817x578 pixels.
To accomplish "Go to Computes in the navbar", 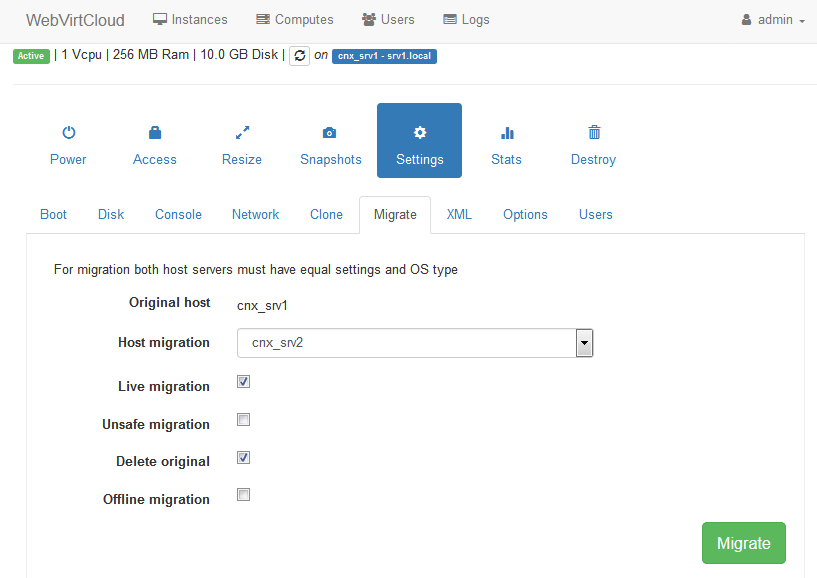I will pyautogui.click(x=295, y=20).
